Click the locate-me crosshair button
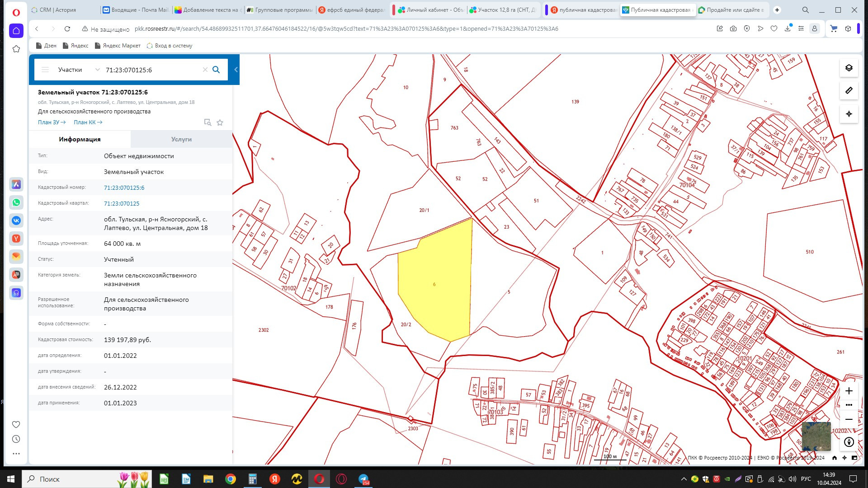 [849, 114]
